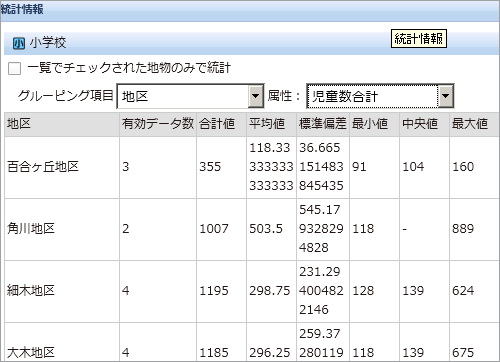
Task: Open the 属性 dropdown arrow
Action: 445,96
